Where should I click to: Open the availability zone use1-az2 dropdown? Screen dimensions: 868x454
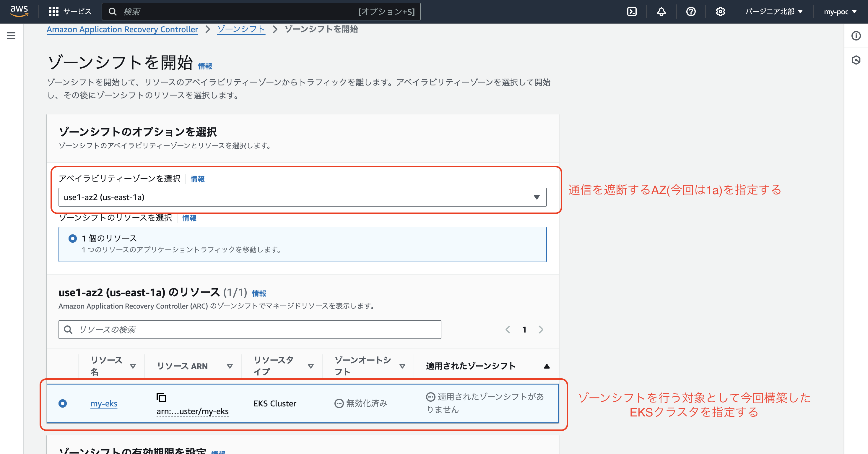pyautogui.click(x=302, y=197)
